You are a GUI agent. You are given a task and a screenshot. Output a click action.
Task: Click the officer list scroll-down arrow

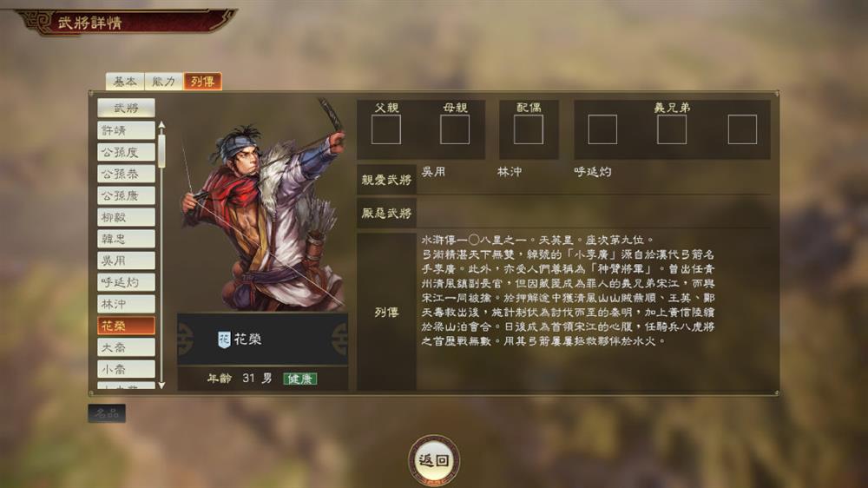[161, 385]
